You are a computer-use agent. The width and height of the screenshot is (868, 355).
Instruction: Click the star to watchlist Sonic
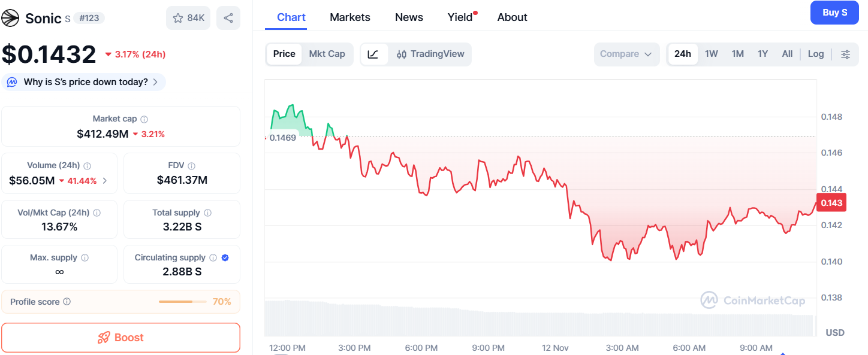pyautogui.click(x=176, y=17)
